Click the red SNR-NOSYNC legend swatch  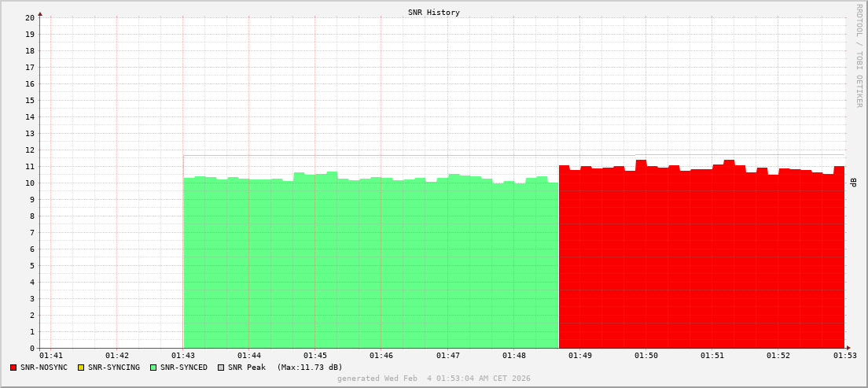(13, 368)
